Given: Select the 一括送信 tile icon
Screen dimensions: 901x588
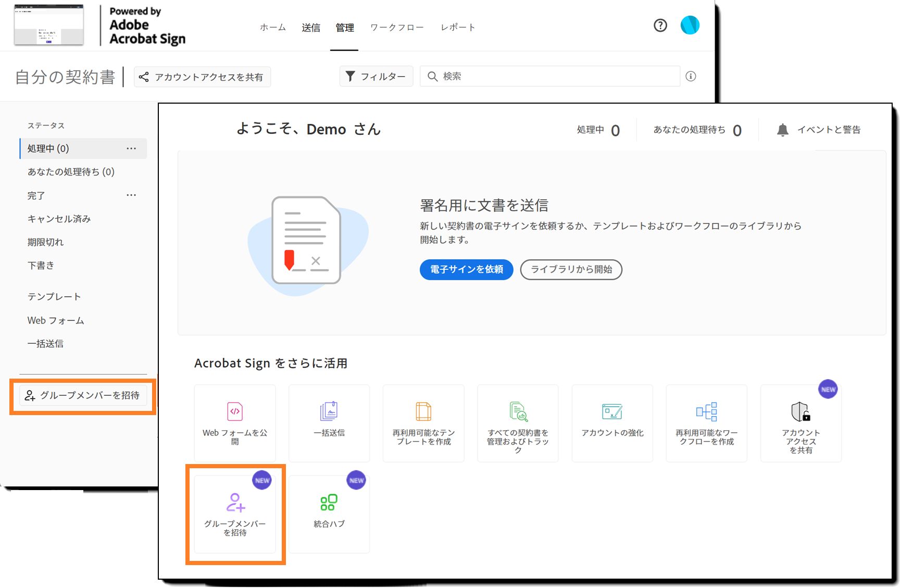Looking at the screenshot, I should (329, 411).
